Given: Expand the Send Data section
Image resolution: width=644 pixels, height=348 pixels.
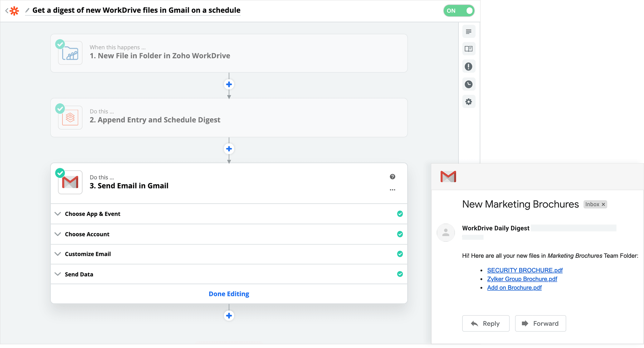Looking at the screenshot, I should pyautogui.click(x=79, y=273).
